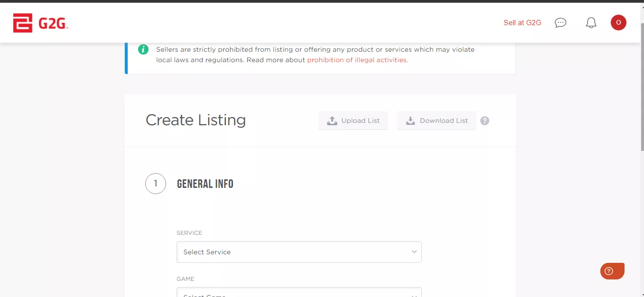Open the orange help widget
Screen dimensions: 644x297
pyautogui.click(x=612, y=271)
